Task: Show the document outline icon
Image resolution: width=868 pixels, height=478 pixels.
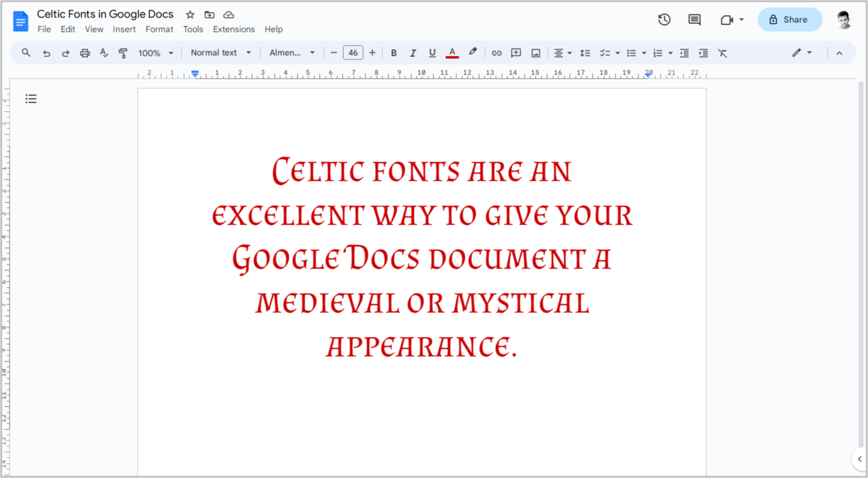Action: pos(31,98)
